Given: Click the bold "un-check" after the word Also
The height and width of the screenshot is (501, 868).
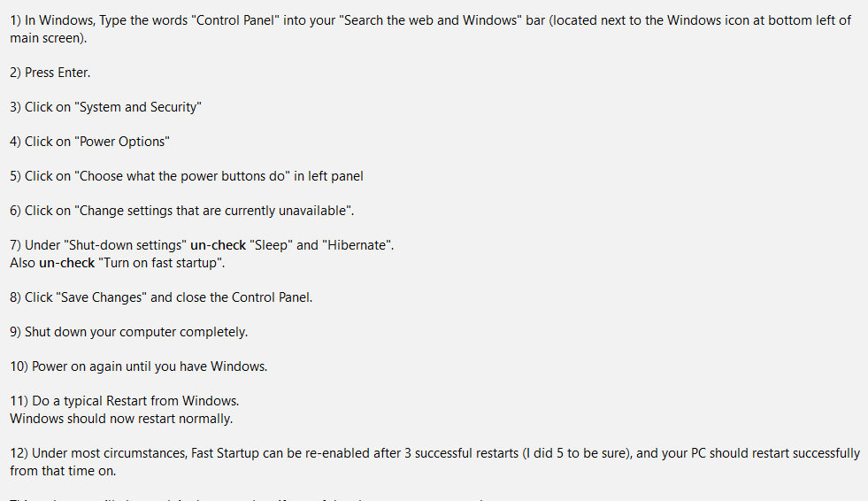Looking at the screenshot, I should pyautogui.click(x=67, y=263).
